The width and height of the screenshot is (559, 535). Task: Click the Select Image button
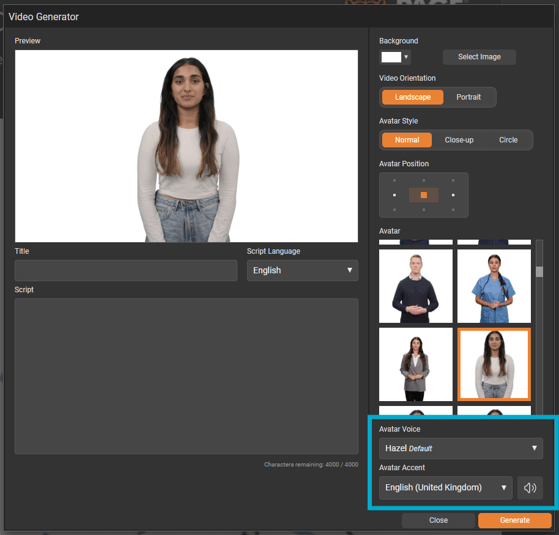point(479,57)
